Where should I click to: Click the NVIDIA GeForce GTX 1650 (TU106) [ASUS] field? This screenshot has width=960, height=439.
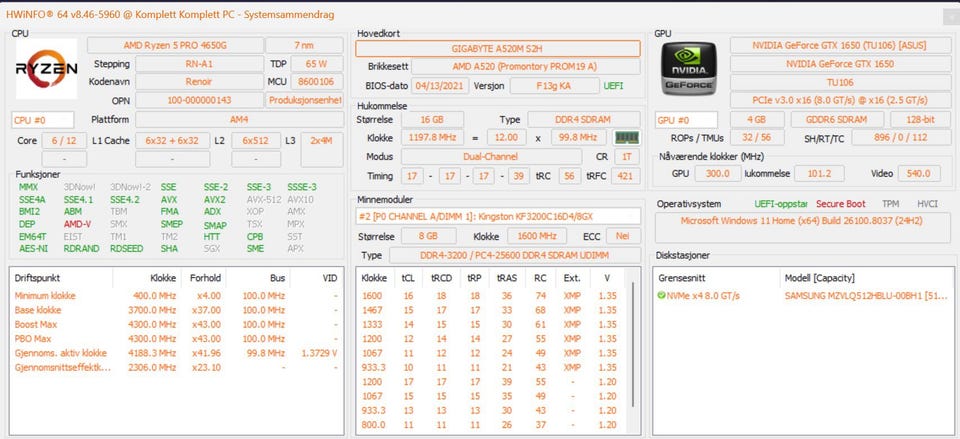point(839,45)
